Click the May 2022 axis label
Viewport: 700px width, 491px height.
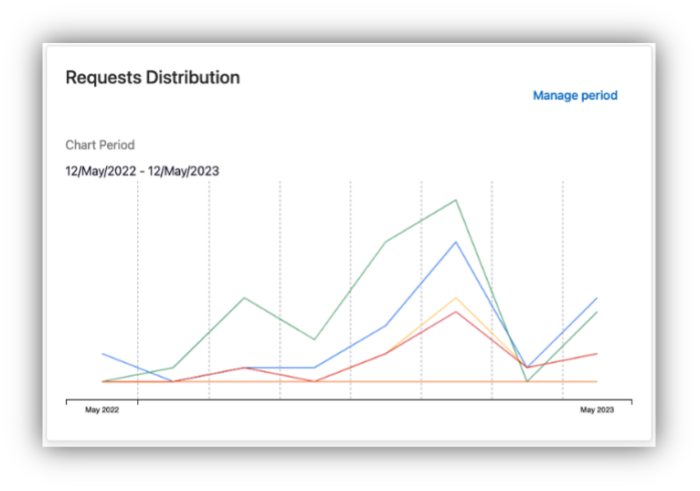(102, 410)
